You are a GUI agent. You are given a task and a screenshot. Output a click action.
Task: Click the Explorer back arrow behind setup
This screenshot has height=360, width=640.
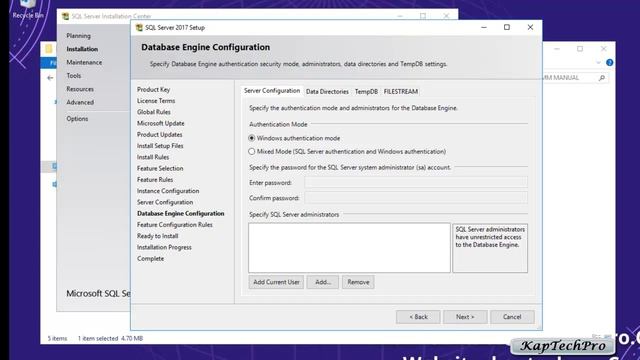point(50,78)
